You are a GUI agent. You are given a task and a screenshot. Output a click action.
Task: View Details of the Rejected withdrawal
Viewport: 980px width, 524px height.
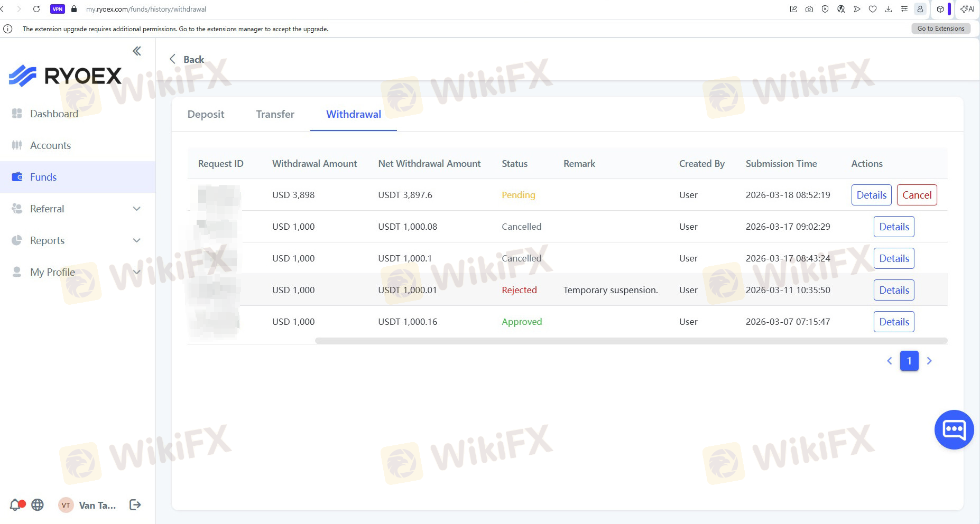coord(894,290)
